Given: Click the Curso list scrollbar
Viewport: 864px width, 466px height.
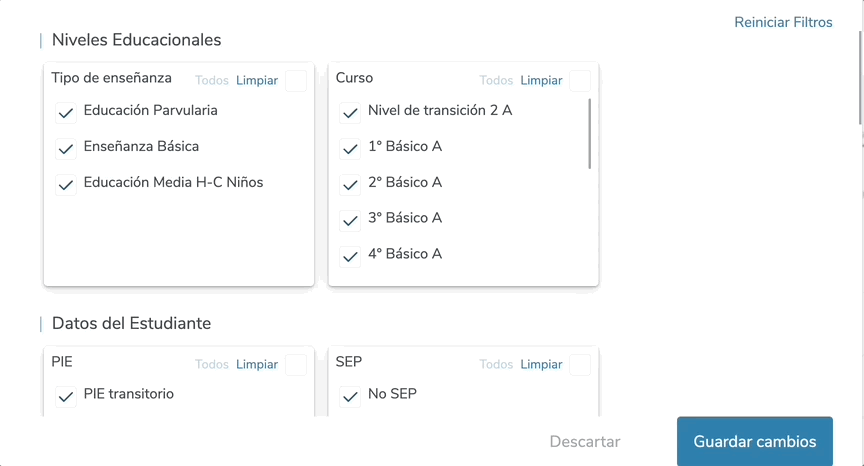Looking at the screenshot, I should 589,133.
